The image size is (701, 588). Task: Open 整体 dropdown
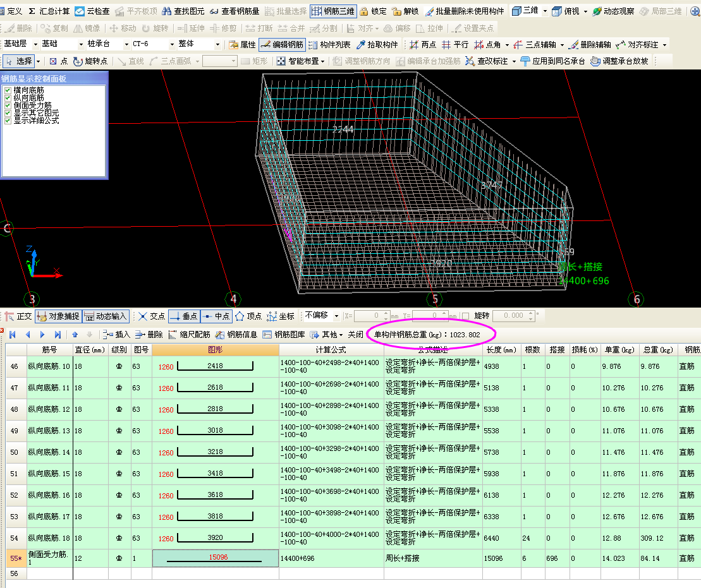(217, 44)
